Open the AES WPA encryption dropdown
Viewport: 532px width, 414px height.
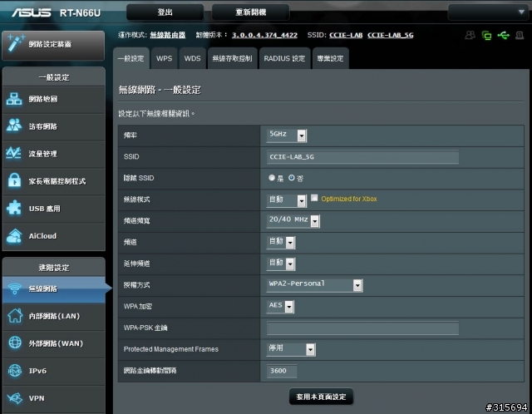click(280, 307)
